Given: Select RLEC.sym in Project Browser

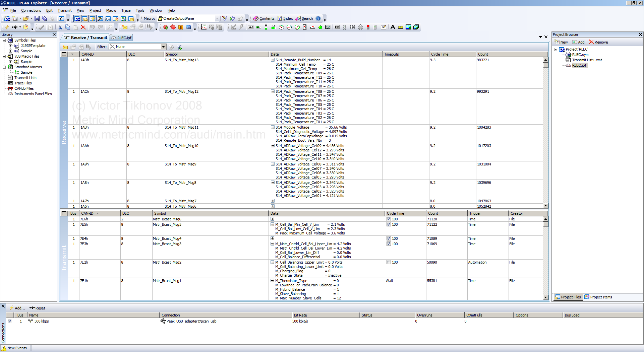Looking at the screenshot, I should click(x=580, y=55).
